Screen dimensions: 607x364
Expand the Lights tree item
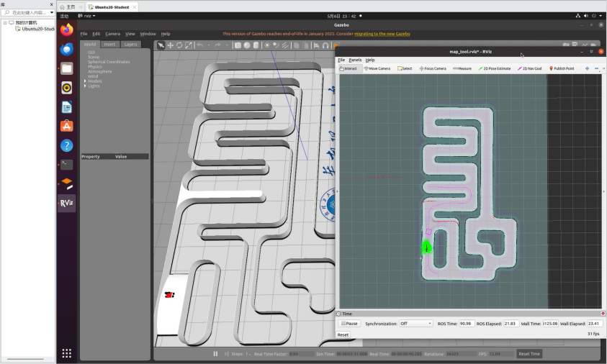point(85,86)
